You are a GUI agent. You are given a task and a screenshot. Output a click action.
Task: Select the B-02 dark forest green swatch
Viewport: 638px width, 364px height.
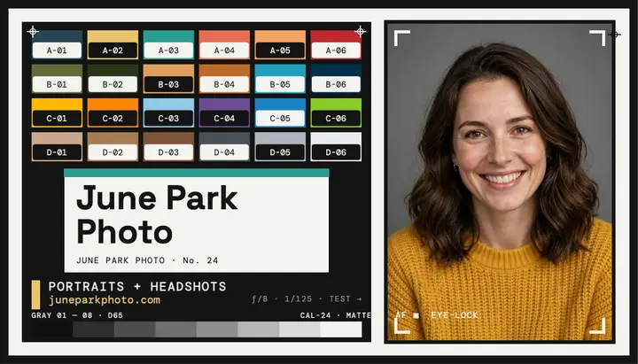click(x=113, y=79)
